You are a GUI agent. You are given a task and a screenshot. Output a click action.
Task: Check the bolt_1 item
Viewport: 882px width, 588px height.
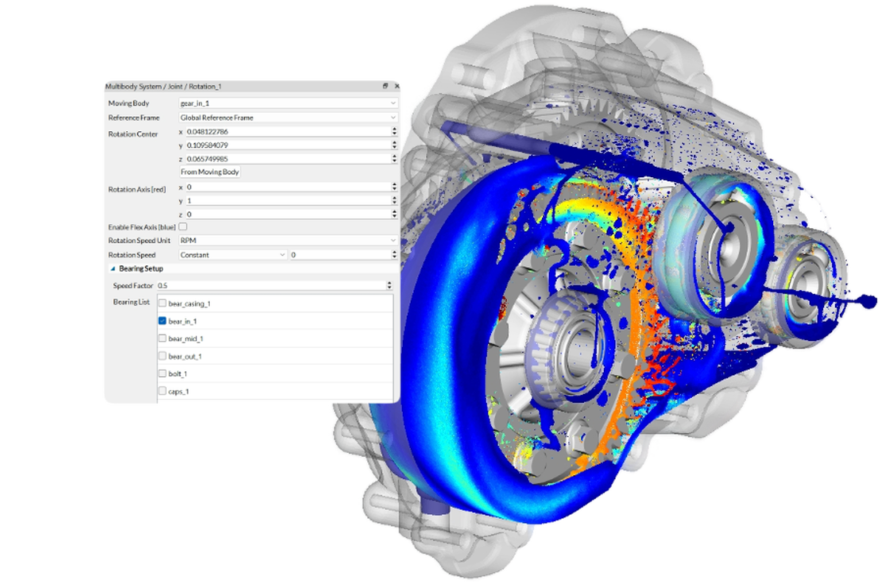pos(163,373)
